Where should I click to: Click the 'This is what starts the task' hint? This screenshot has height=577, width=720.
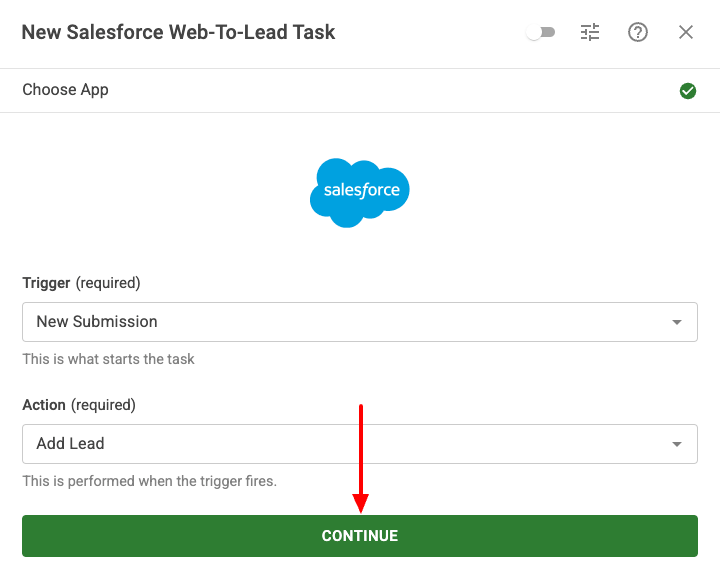(x=108, y=359)
